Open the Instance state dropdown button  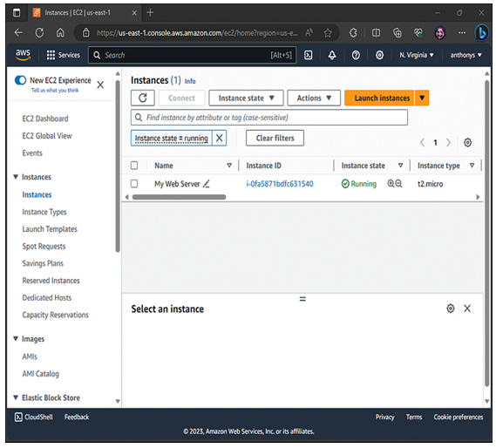pos(246,98)
